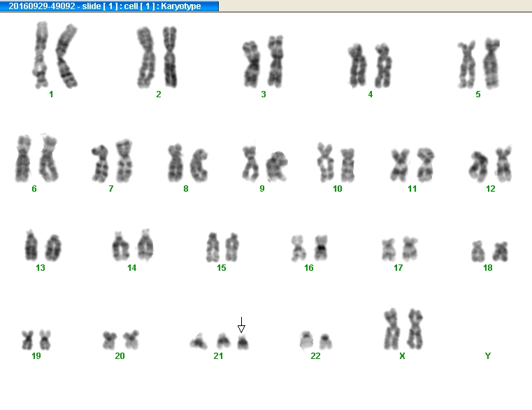The image size is (532, 410).
Task: Click the green label '11'
Action: tap(412, 189)
